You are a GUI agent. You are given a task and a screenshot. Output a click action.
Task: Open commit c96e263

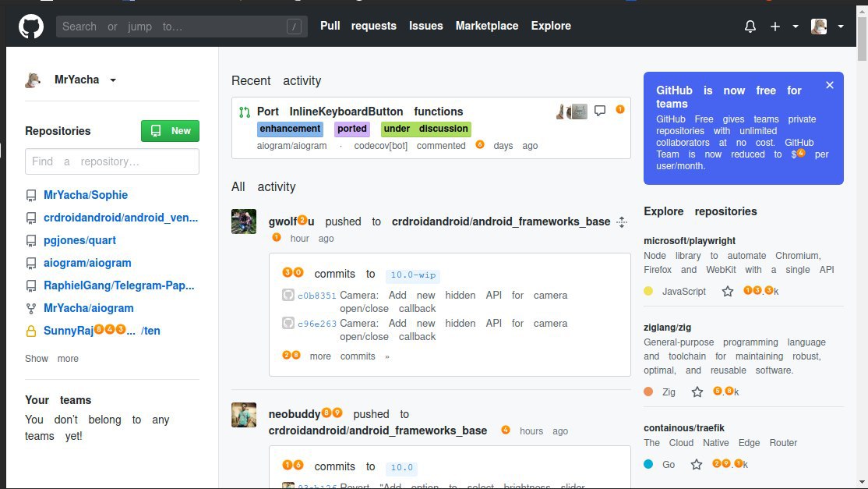[x=317, y=324]
